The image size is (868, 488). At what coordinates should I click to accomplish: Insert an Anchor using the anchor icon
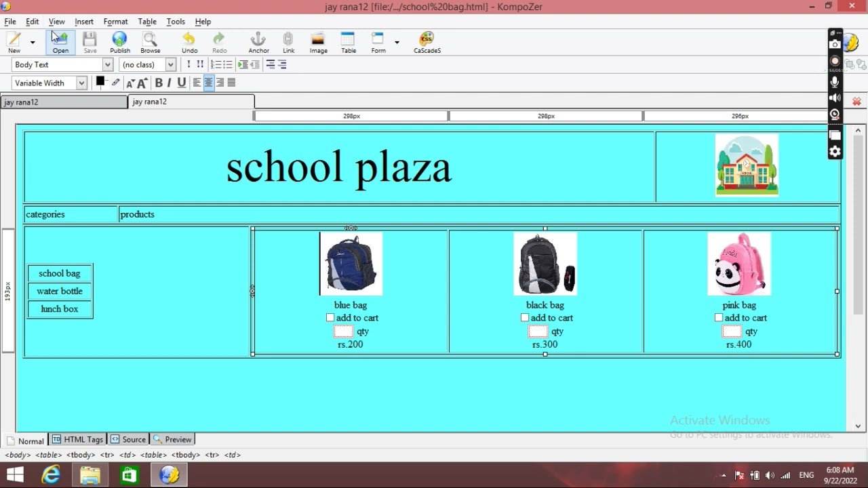pos(258,42)
